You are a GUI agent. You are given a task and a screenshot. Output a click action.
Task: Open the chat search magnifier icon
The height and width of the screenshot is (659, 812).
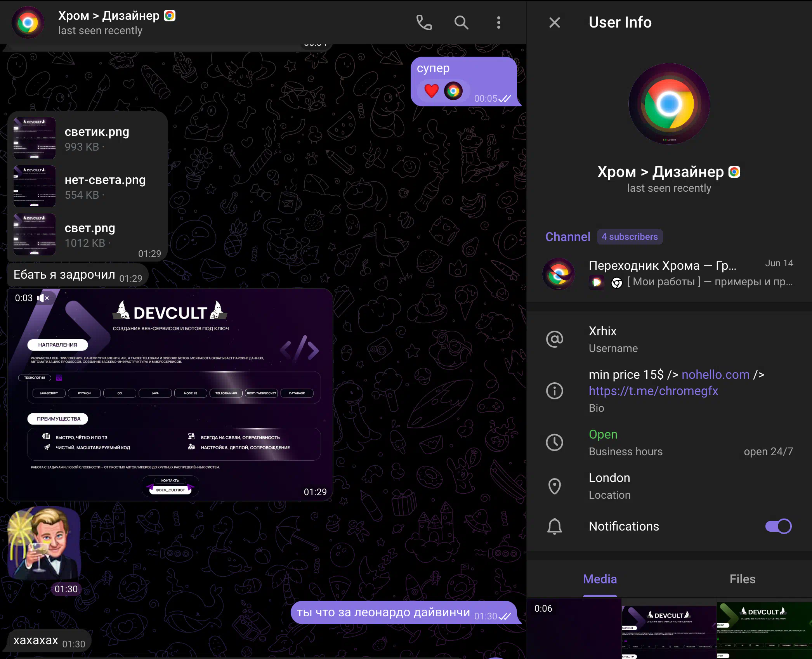click(x=461, y=23)
